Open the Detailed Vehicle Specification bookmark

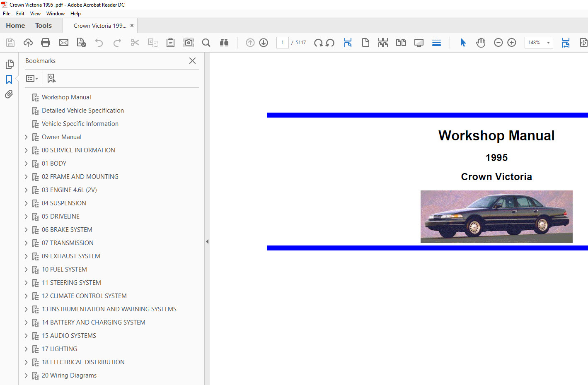tap(82, 111)
